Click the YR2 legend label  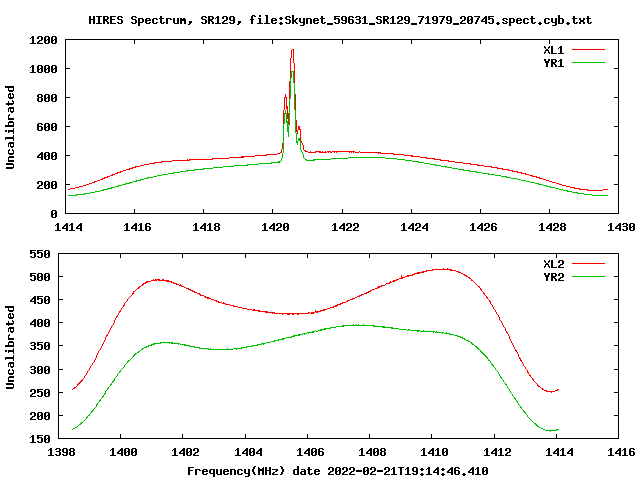(x=553, y=277)
